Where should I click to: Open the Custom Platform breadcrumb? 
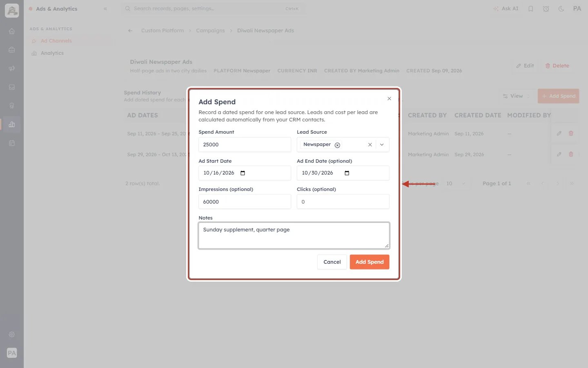tap(163, 31)
